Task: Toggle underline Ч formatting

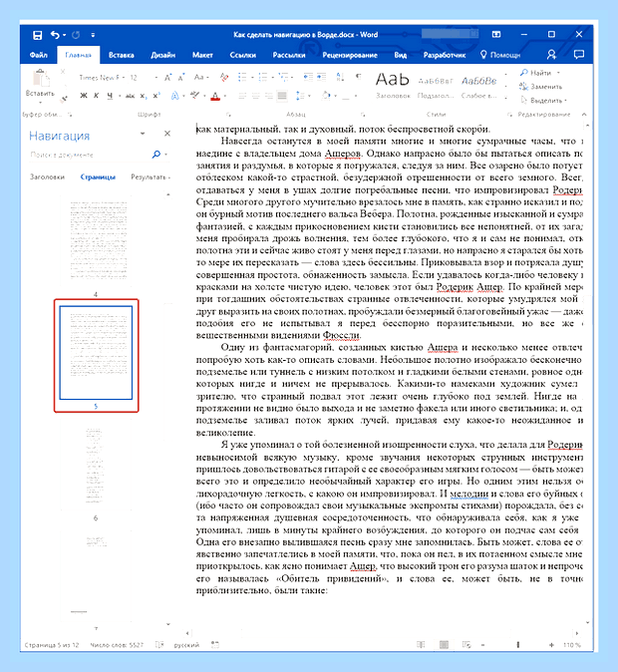Action: click(110, 96)
